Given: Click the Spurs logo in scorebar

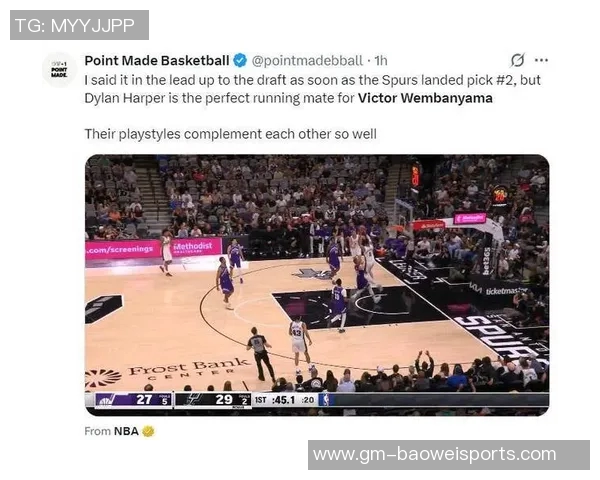Looking at the screenshot, I should point(193,400).
